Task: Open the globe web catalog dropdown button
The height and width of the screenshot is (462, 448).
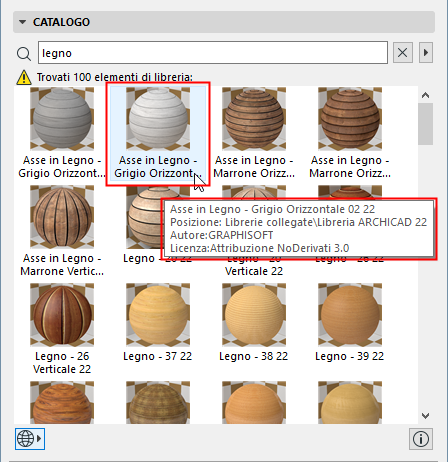Action: (30, 439)
